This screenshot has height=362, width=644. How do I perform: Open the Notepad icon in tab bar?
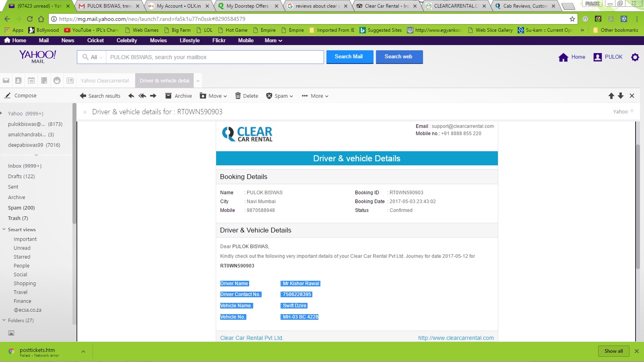pyautogui.click(x=44, y=80)
